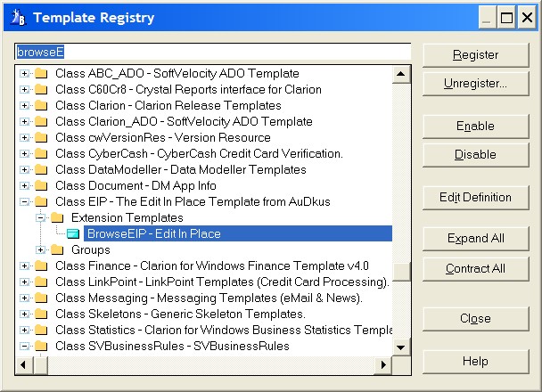Click the Unregister... button

click(x=476, y=84)
